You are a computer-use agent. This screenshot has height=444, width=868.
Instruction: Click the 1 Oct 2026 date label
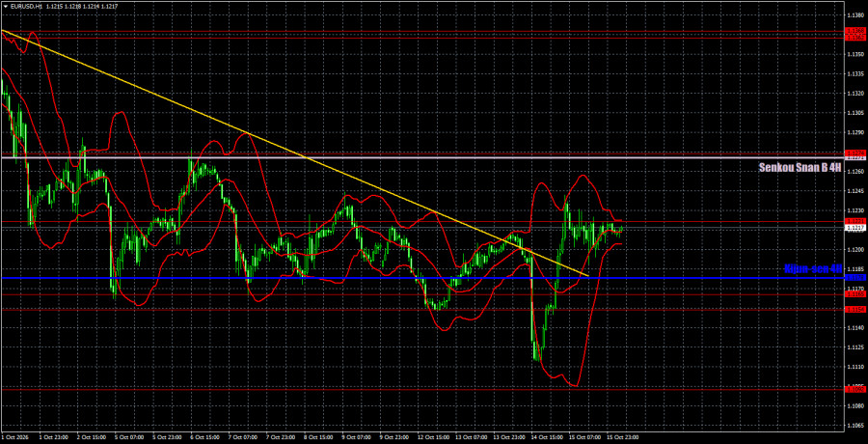(x=14, y=437)
